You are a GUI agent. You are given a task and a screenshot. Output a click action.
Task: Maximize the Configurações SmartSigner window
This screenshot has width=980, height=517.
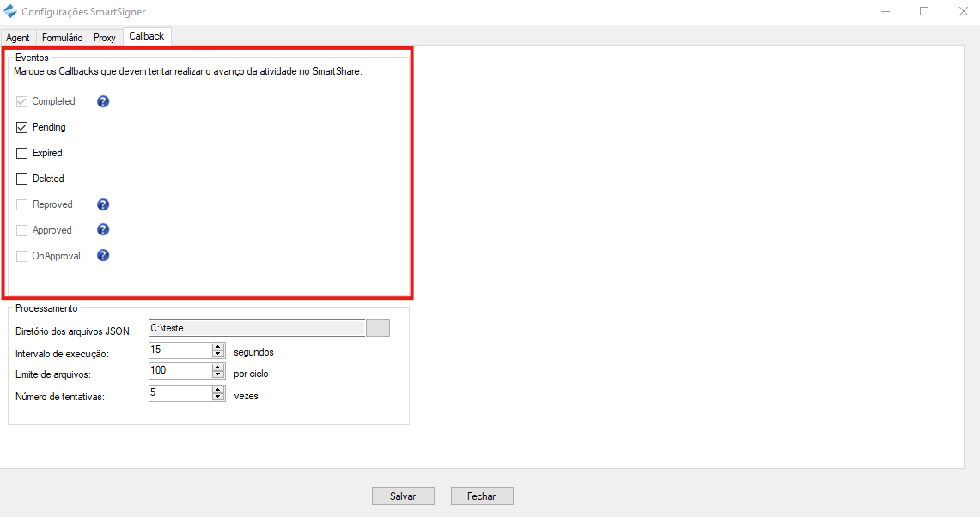click(x=924, y=12)
